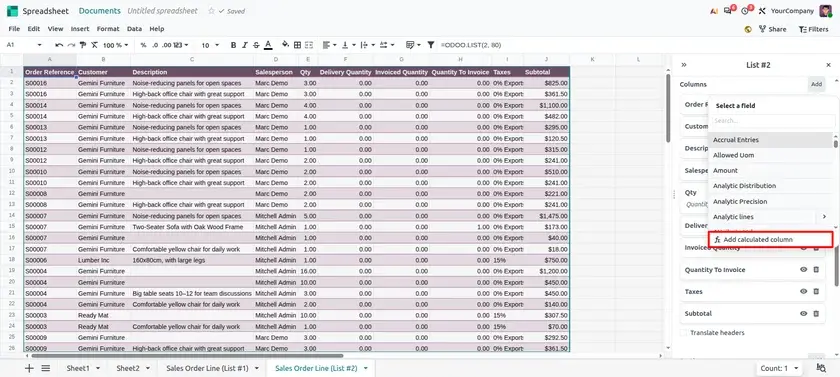The image size is (840, 377).
Task: Open the Filters panel
Action: click(x=813, y=29)
